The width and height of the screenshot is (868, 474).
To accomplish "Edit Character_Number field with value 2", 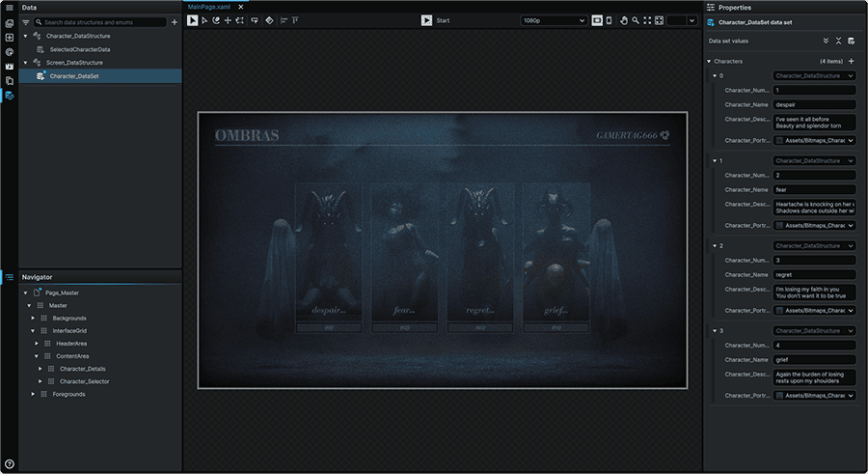I will (814, 175).
